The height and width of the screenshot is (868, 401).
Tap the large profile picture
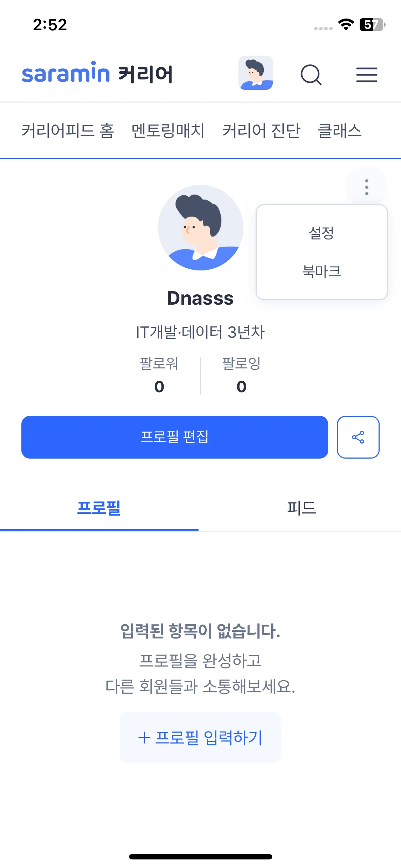click(x=201, y=228)
